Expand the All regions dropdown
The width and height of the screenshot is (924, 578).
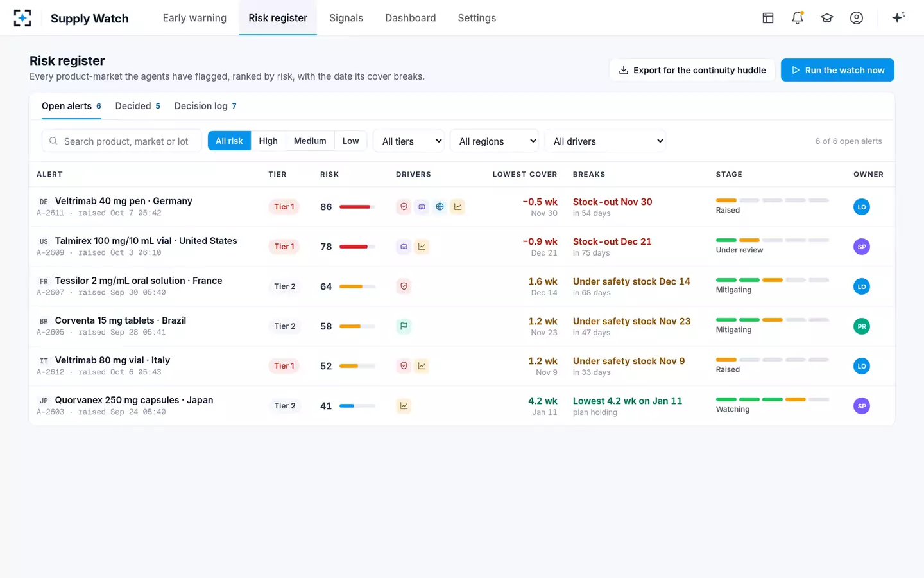pos(495,141)
